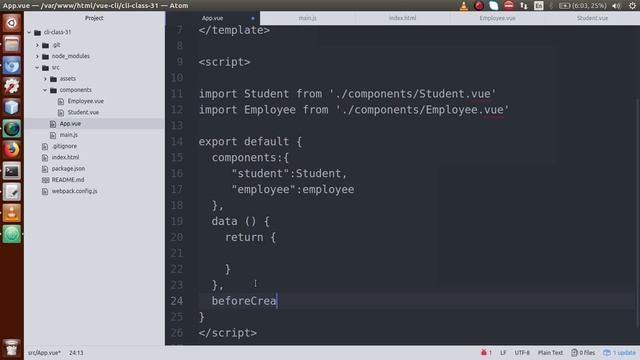Launch Chromium browser from the dock
The height and width of the screenshot is (360, 640).
[11, 65]
